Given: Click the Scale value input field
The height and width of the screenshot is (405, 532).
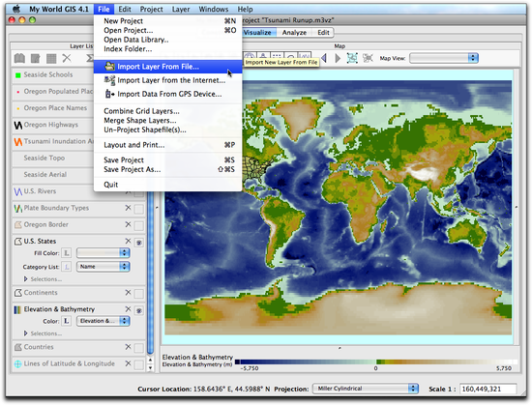Looking at the screenshot, I should 488,389.
